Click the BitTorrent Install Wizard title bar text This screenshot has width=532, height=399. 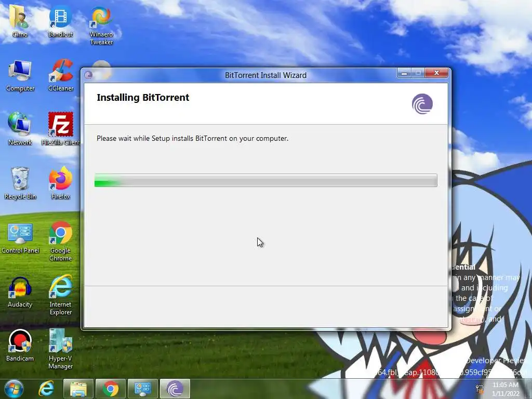265,75
